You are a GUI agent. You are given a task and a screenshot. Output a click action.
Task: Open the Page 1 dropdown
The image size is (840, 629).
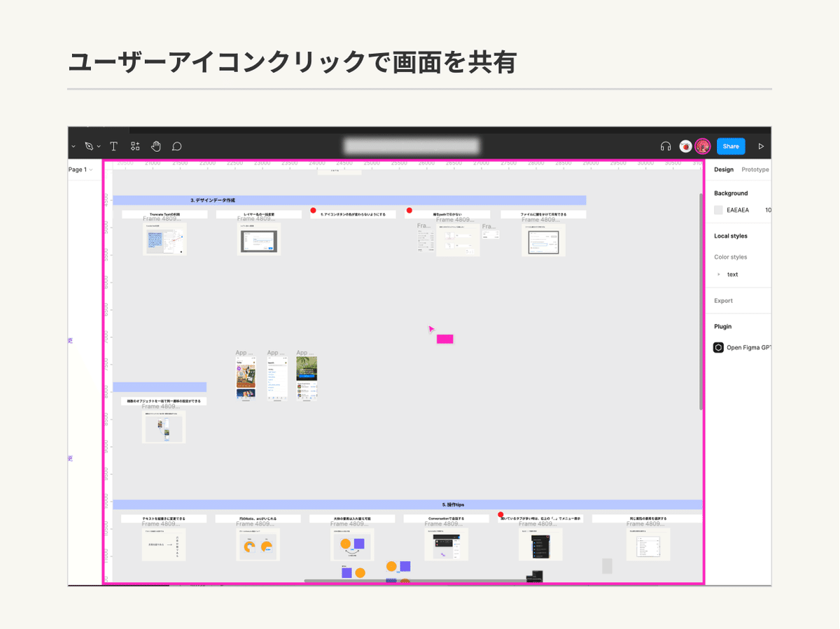(80, 169)
